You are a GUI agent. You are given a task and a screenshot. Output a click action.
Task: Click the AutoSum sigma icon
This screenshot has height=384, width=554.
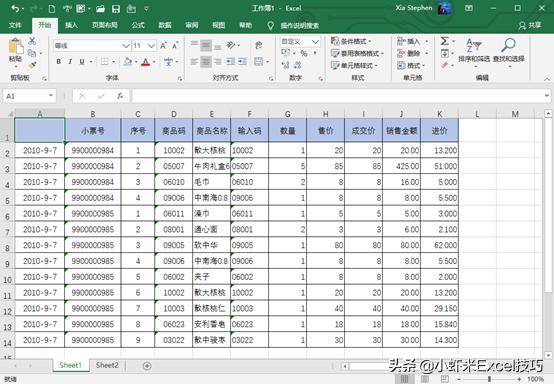[444, 41]
